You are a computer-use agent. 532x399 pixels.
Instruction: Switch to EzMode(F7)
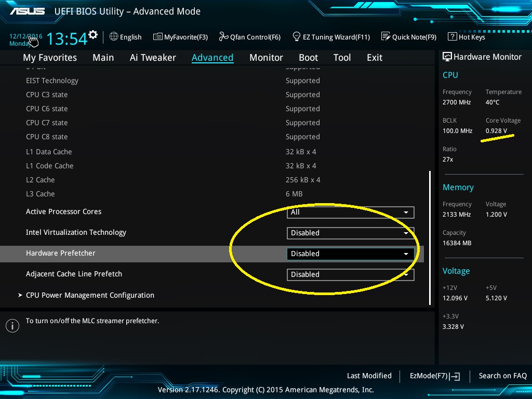point(435,376)
